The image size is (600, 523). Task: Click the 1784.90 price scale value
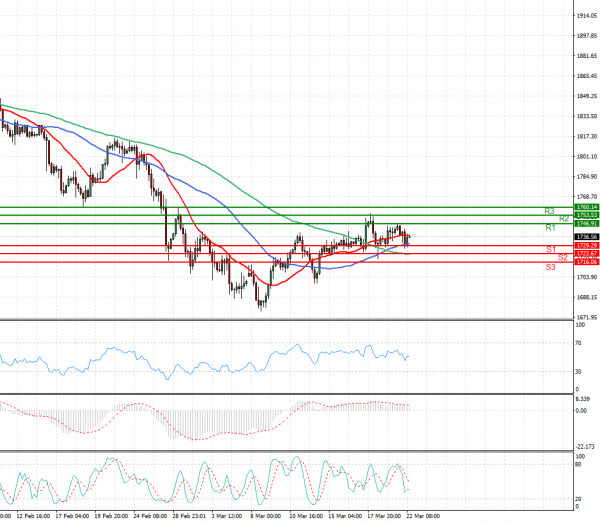[587, 176]
